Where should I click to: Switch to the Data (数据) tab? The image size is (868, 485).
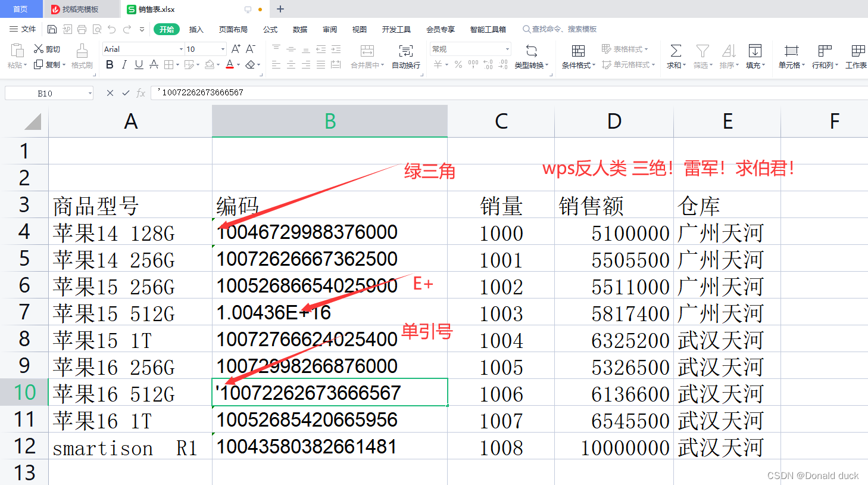(300, 29)
